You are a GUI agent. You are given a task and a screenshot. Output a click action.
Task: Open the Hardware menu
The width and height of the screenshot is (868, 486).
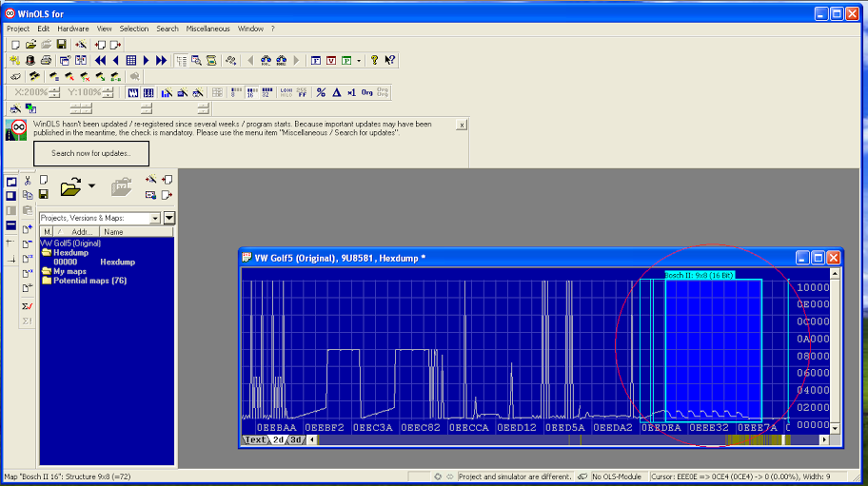click(73, 29)
